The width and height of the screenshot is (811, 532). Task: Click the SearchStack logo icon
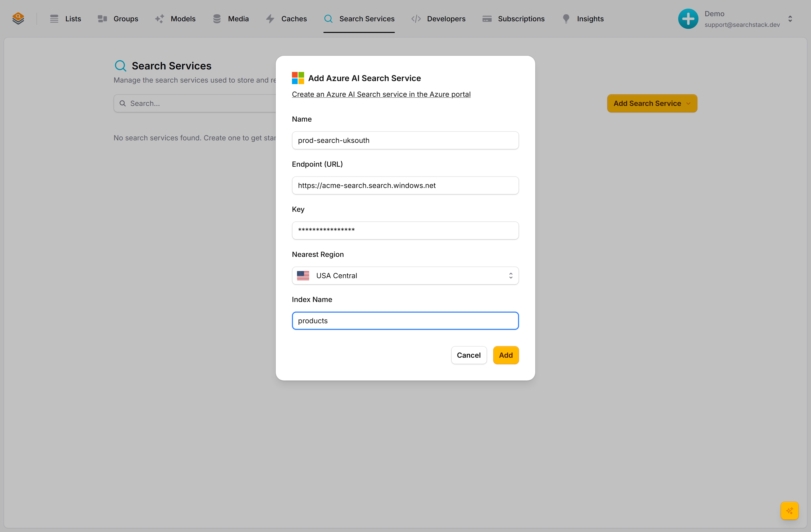coord(18,18)
